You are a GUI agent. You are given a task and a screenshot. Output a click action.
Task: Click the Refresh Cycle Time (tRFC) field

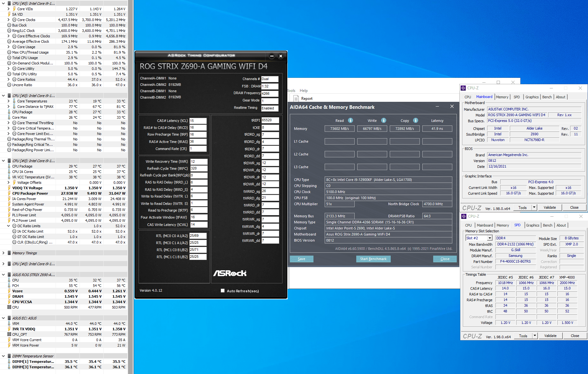coord(199,168)
